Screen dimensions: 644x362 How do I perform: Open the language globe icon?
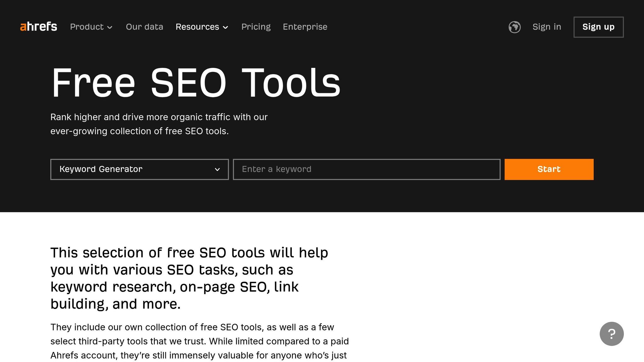pos(514,27)
